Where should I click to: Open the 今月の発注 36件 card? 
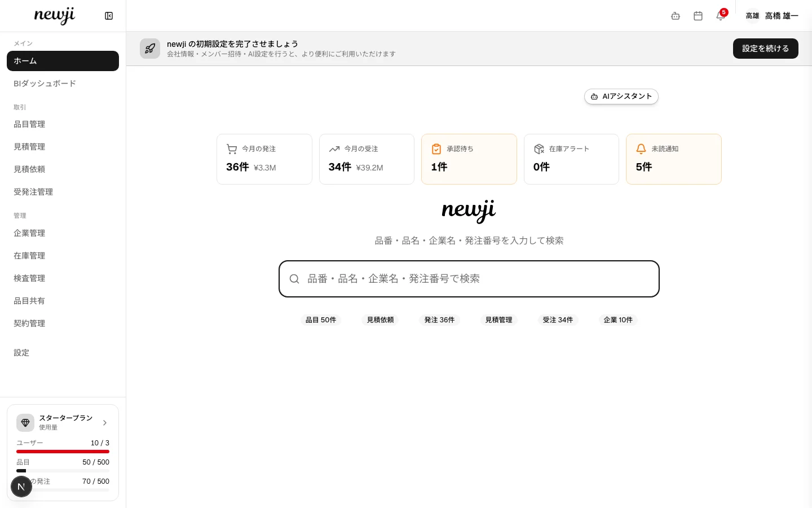[264, 159]
